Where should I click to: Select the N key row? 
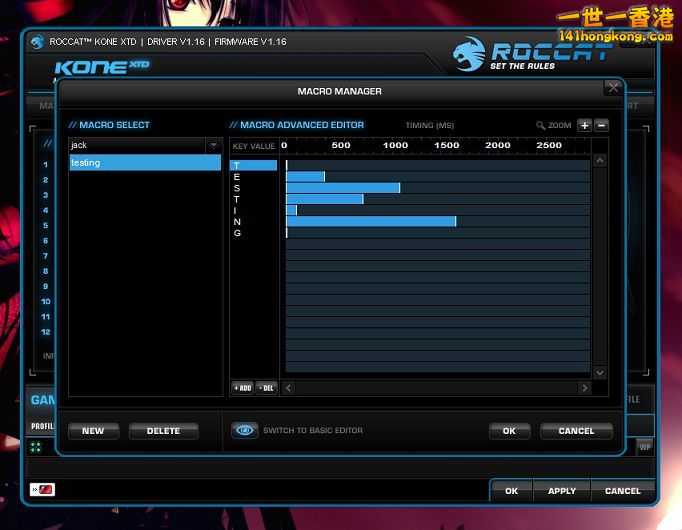(253, 222)
